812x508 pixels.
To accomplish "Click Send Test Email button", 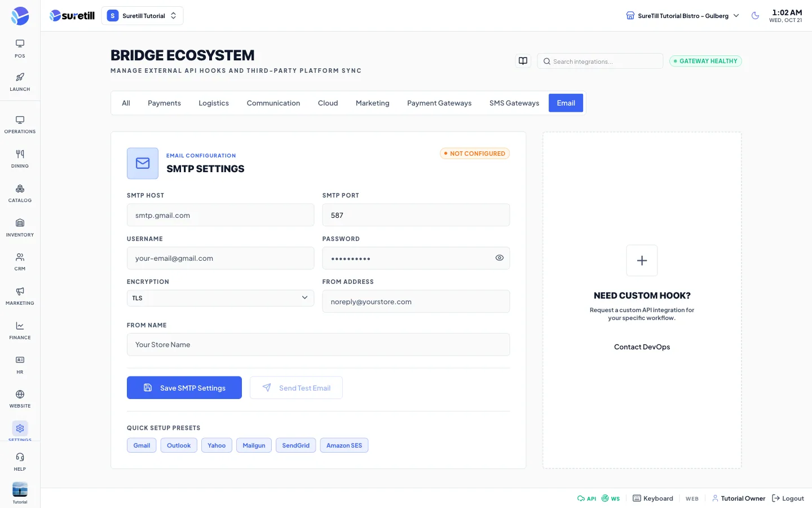I will coord(296,388).
